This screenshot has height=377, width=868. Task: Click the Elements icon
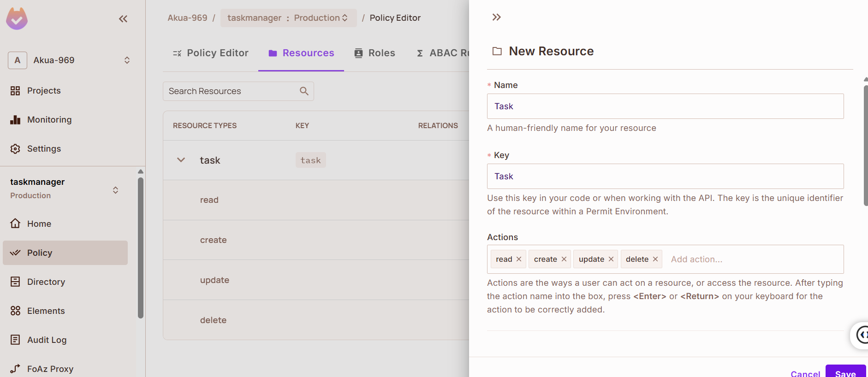15,311
